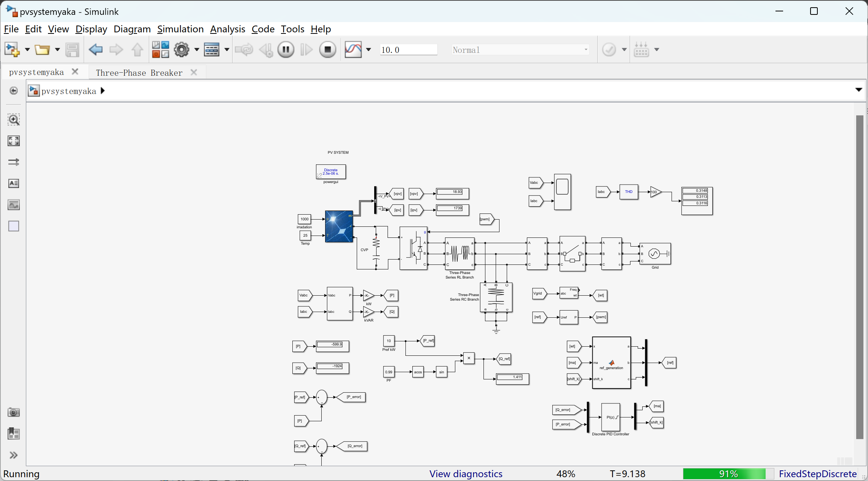Open Model Configuration Parameters gear
The width and height of the screenshot is (868, 481).
tap(182, 49)
